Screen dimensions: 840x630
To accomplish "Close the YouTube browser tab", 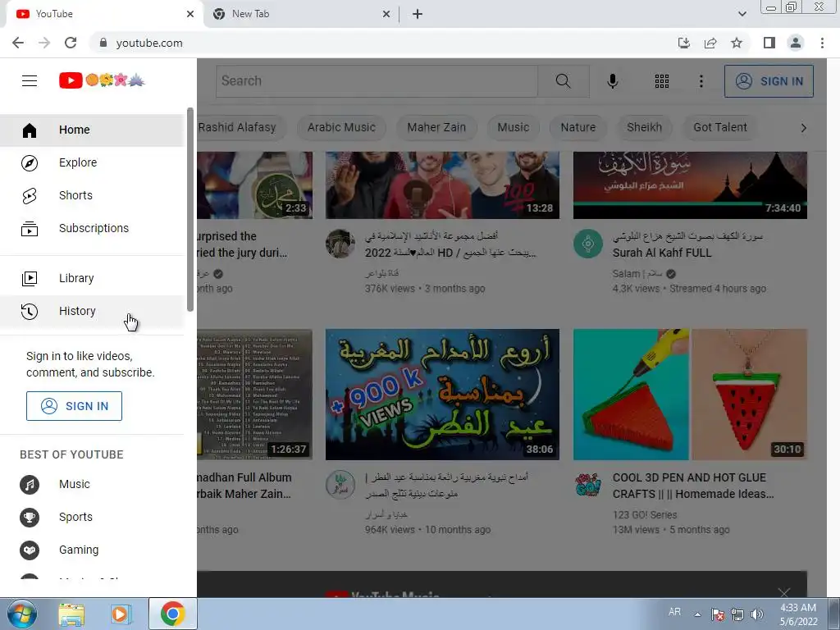I will [190, 14].
